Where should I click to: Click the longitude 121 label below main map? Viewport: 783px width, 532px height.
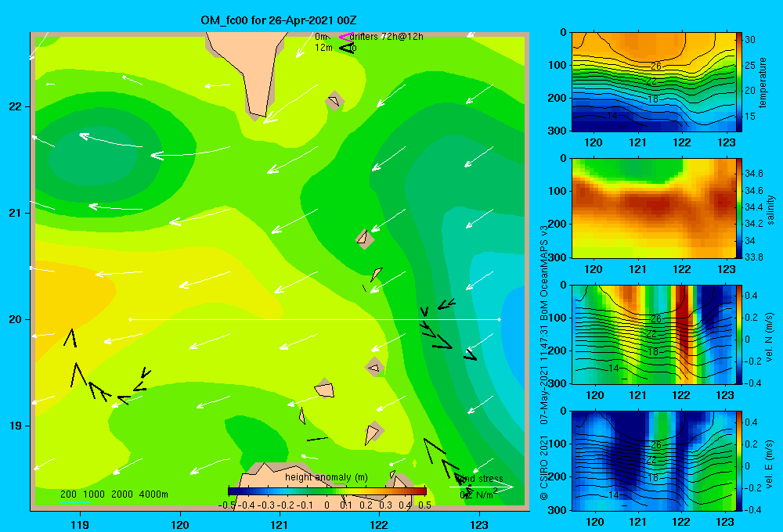[x=280, y=524]
